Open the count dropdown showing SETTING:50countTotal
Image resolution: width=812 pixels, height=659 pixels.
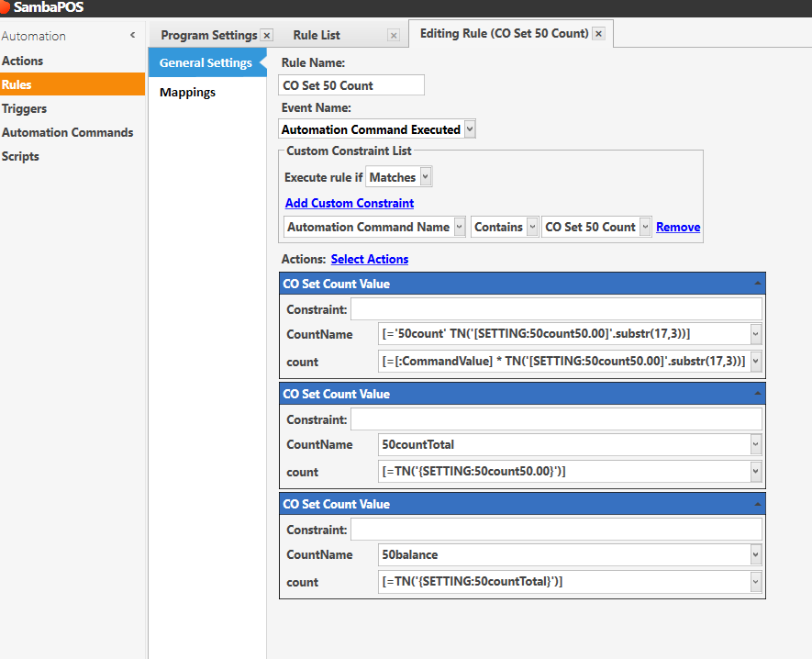pos(755,582)
